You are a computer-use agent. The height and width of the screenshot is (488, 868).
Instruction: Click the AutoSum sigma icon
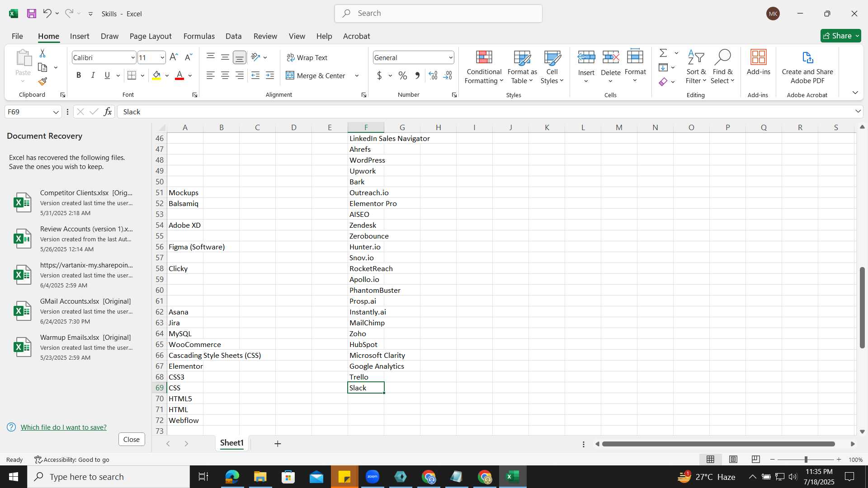pyautogui.click(x=663, y=53)
